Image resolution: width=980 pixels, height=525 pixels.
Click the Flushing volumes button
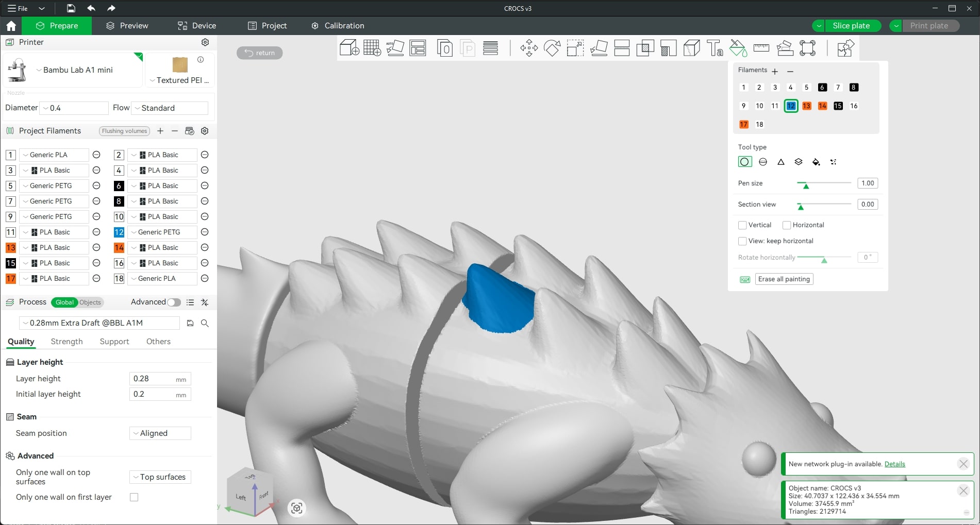pyautogui.click(x=125, y=131)
